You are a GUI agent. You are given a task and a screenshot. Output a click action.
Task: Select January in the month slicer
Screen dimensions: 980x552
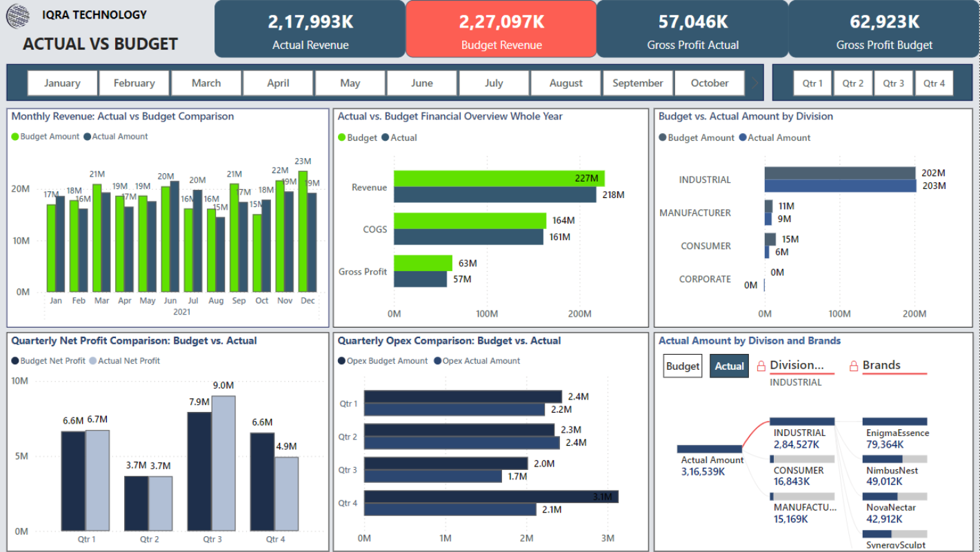61,82
